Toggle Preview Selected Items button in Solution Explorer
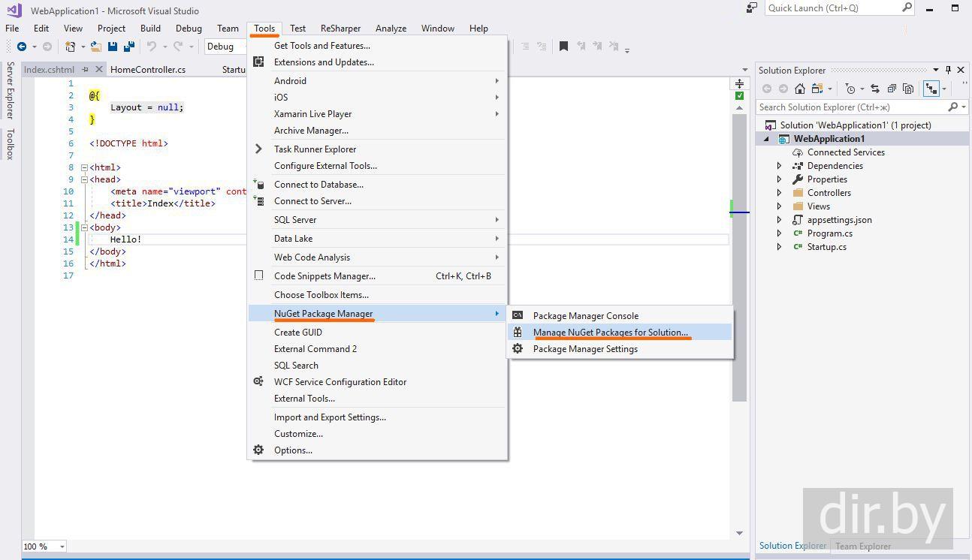The image size is (972, 560). click(931, 89)
